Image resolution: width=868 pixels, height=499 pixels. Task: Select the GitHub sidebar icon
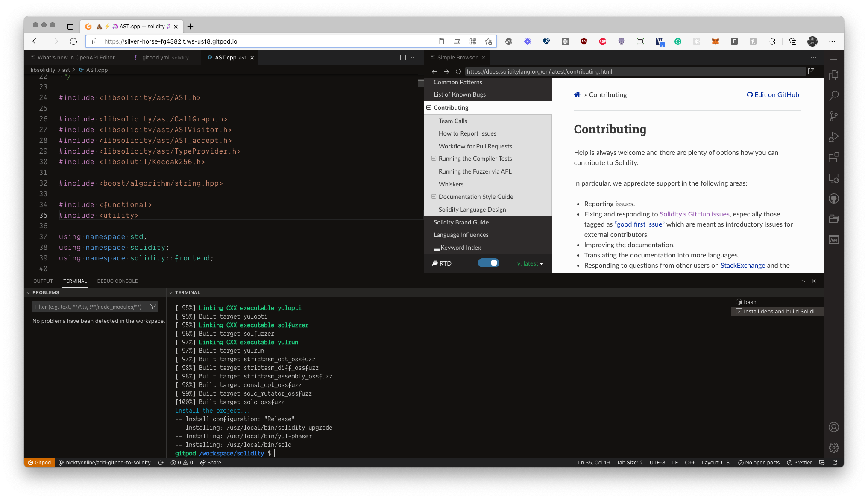[x=834, y=198]
